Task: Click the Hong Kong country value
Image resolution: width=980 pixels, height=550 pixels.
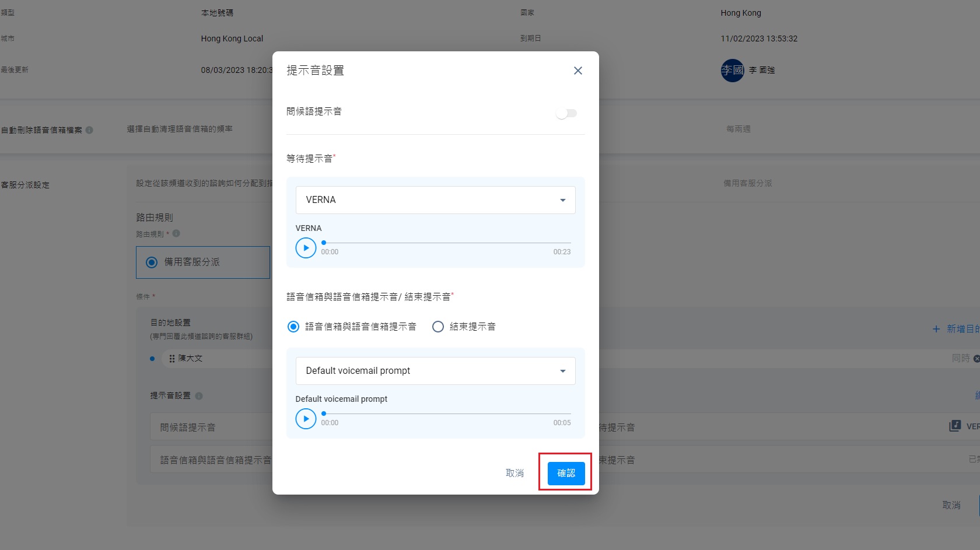Action: (741, 13)
